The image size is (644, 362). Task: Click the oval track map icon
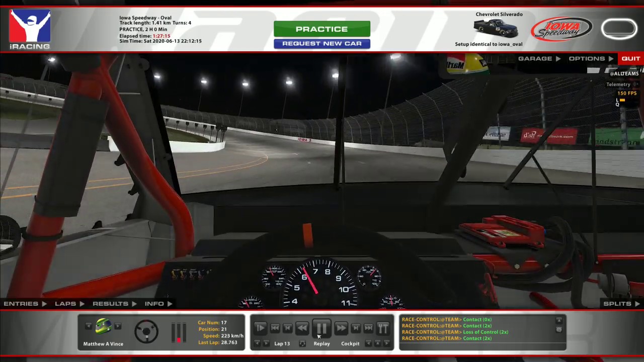tap(619, 29)
